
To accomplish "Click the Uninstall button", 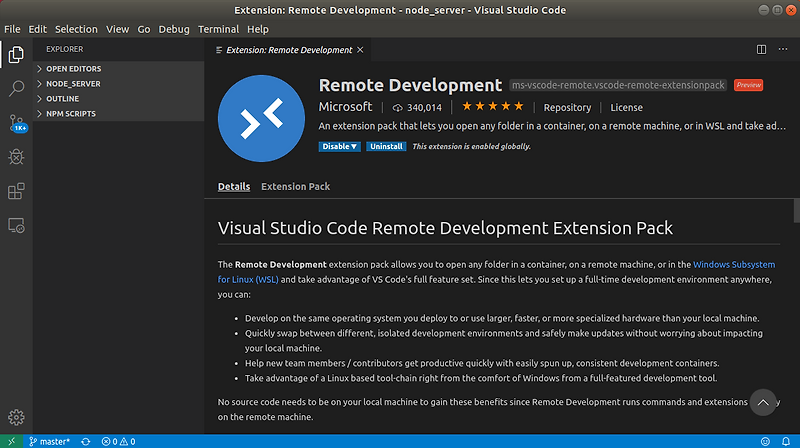I will pyautogui.click(x=386, y=146).
